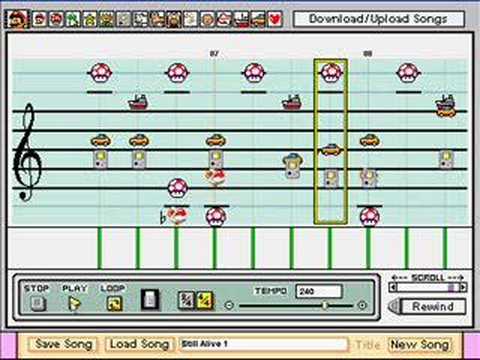The height and width of the screenshot is (360, 480).
Task: Click the measure 88 number label
Action: (x=367, y=53)
